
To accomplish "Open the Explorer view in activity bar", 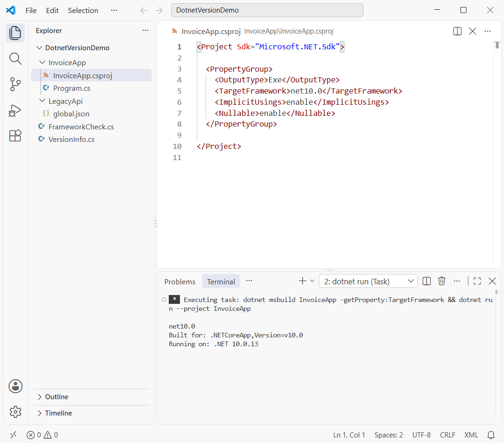I will pos(15,33).
